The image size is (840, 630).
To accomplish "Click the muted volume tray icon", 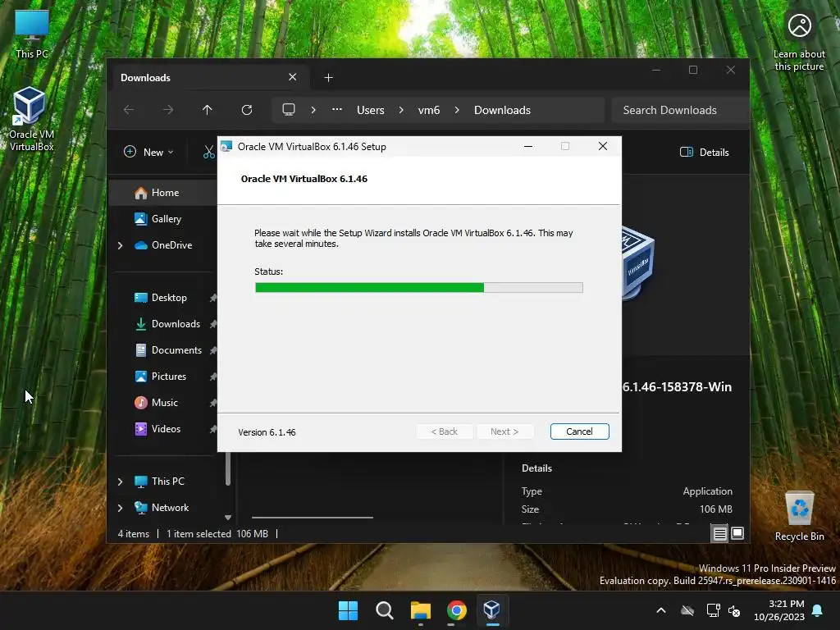I will pos(734,610).
